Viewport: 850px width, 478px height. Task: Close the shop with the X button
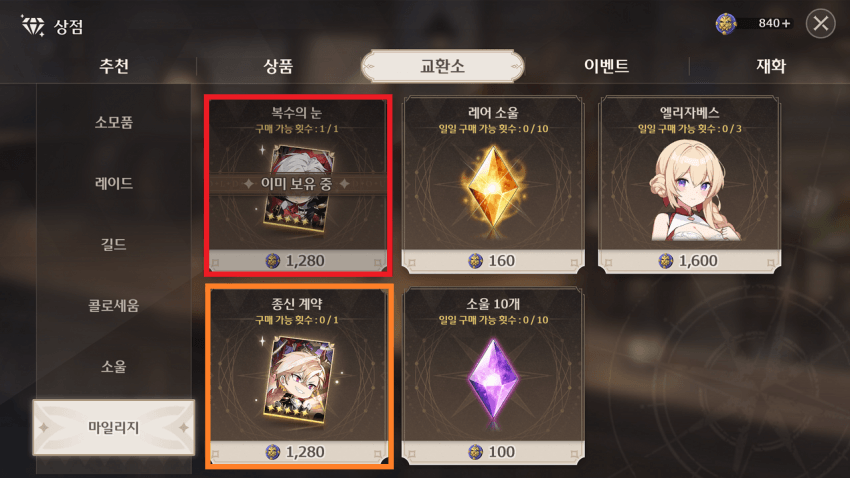click(820, 23)
